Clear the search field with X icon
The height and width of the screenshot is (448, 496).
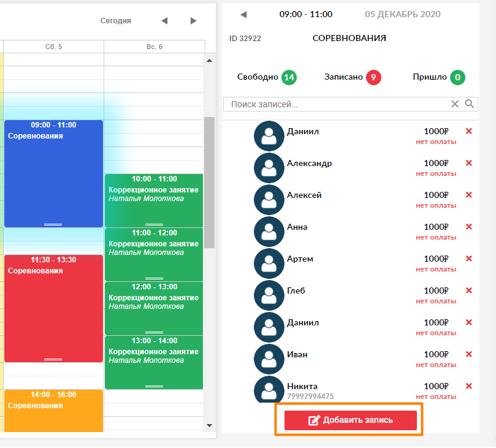point(455,104)
